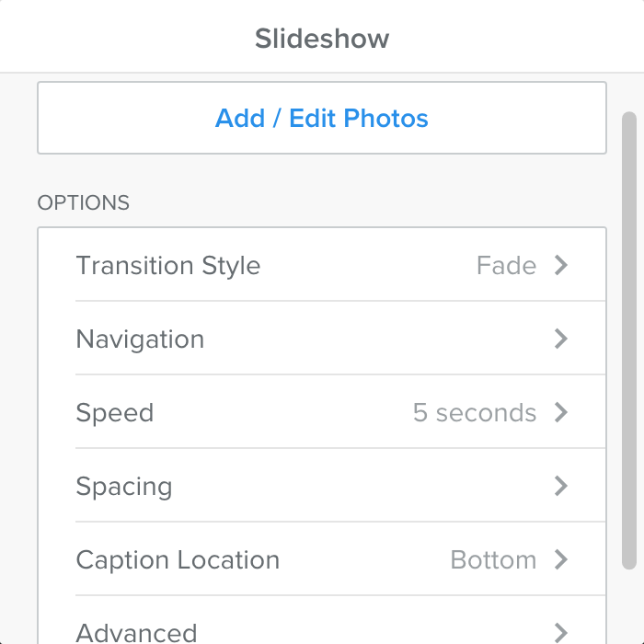Click the Add / Edit Photos button

322,118
